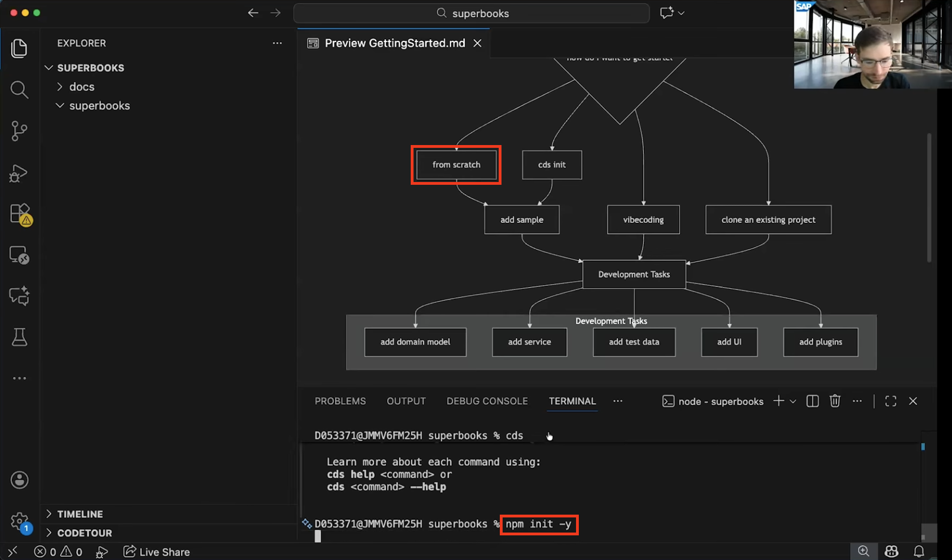Toggle the terminal maximize panel icon
This screenshot has width=952, height=560.
tap(890, 401)
